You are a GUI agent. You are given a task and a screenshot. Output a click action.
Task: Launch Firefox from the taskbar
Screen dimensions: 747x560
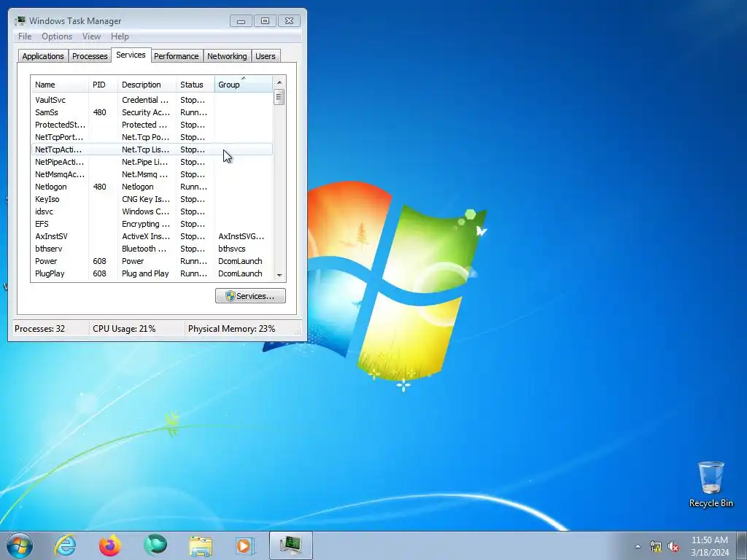point(109,545)
